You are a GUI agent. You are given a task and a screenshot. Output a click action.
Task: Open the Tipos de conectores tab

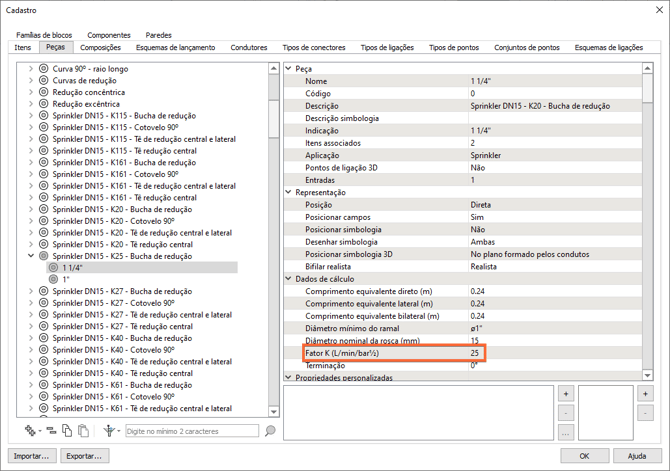pos(313,47)
